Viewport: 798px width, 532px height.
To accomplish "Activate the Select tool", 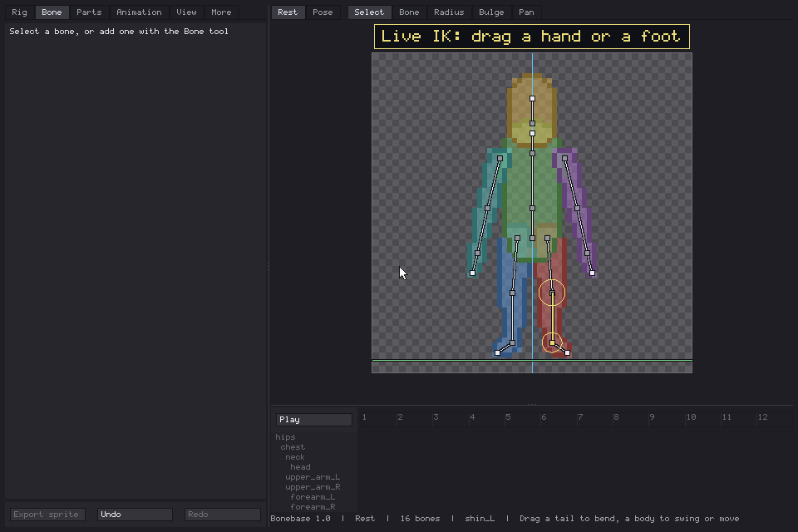I will coord(369,12).
